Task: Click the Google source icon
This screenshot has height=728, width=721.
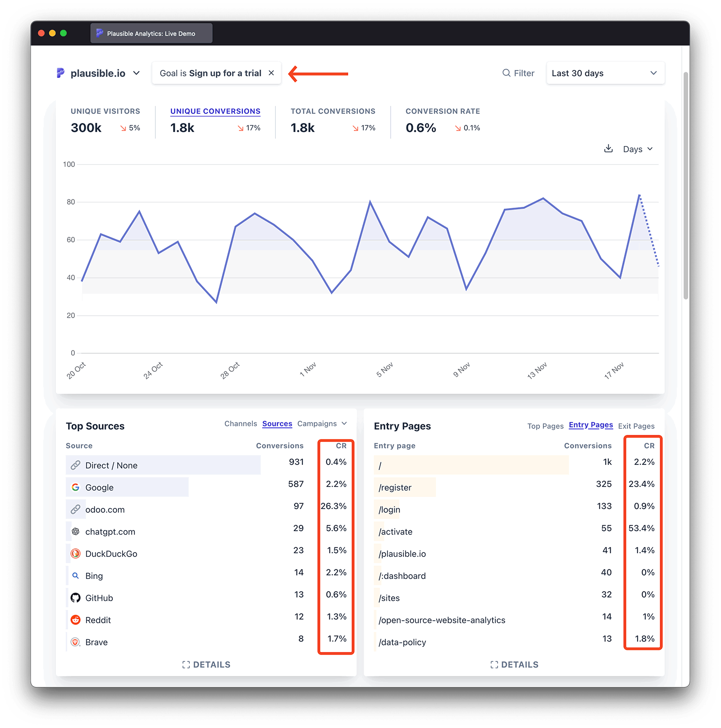Action: [x=76, y=487]
